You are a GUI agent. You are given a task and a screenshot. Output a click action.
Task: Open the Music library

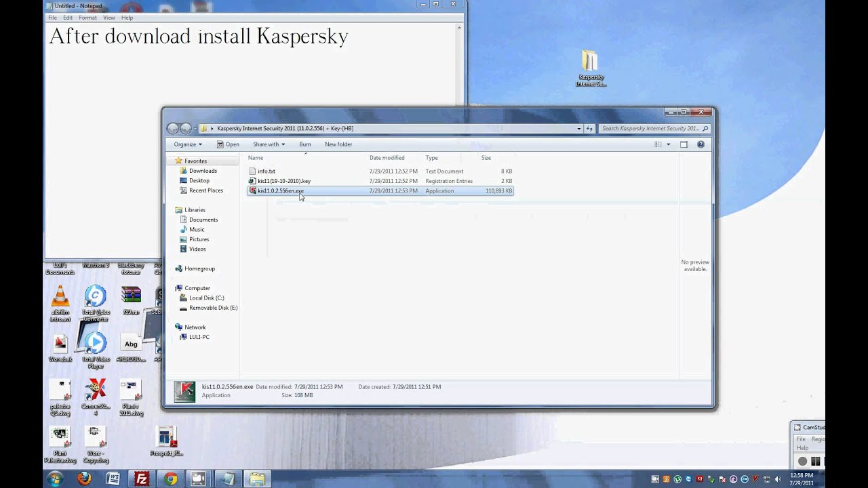[x=197, y=229]
